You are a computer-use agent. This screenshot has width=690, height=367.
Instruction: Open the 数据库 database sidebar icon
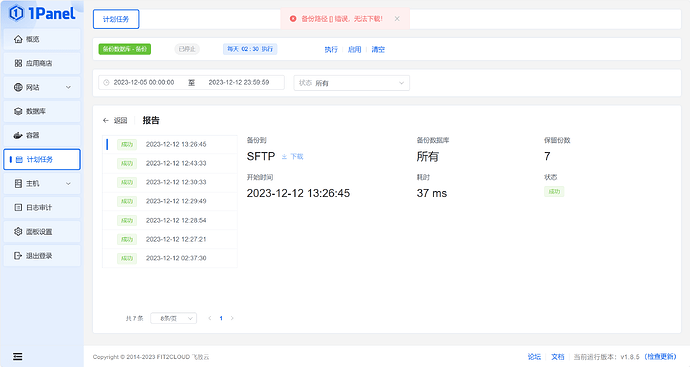point(18,111)
